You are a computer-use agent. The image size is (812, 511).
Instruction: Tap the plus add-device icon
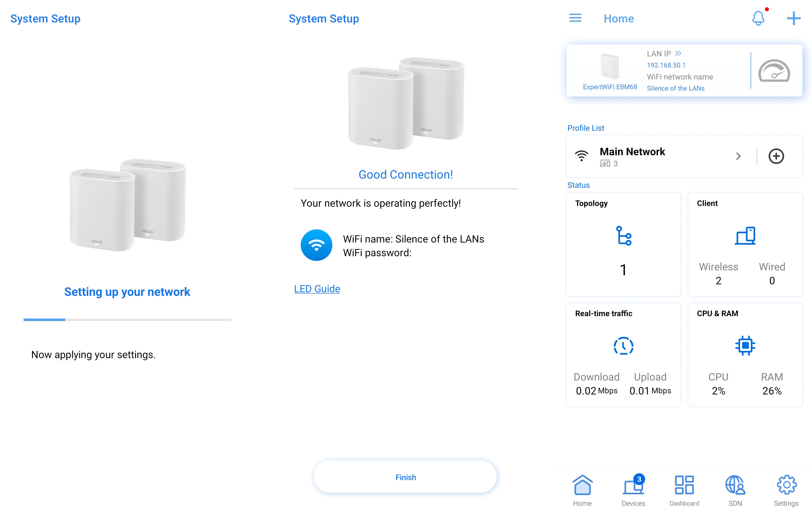[793, 18]
